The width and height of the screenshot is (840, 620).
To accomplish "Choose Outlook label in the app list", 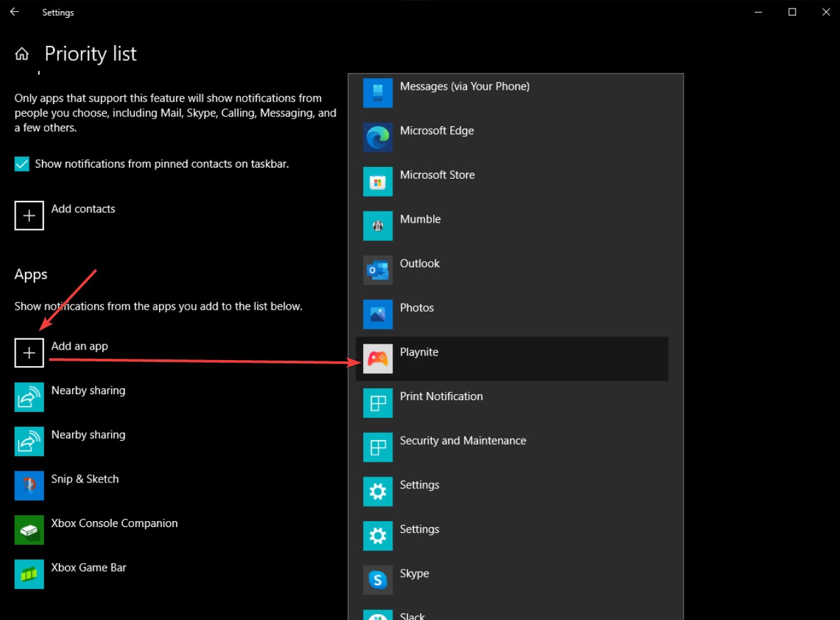I will coord(420,263).
